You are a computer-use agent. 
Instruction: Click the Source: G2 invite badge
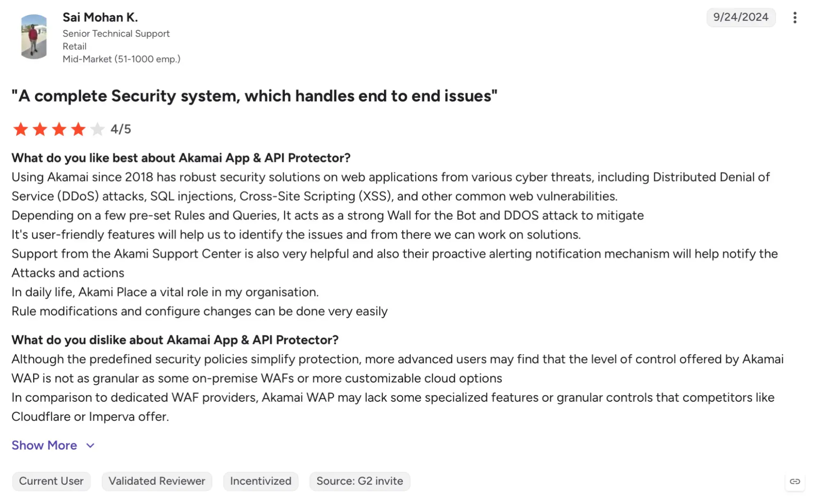coord(360,481)
